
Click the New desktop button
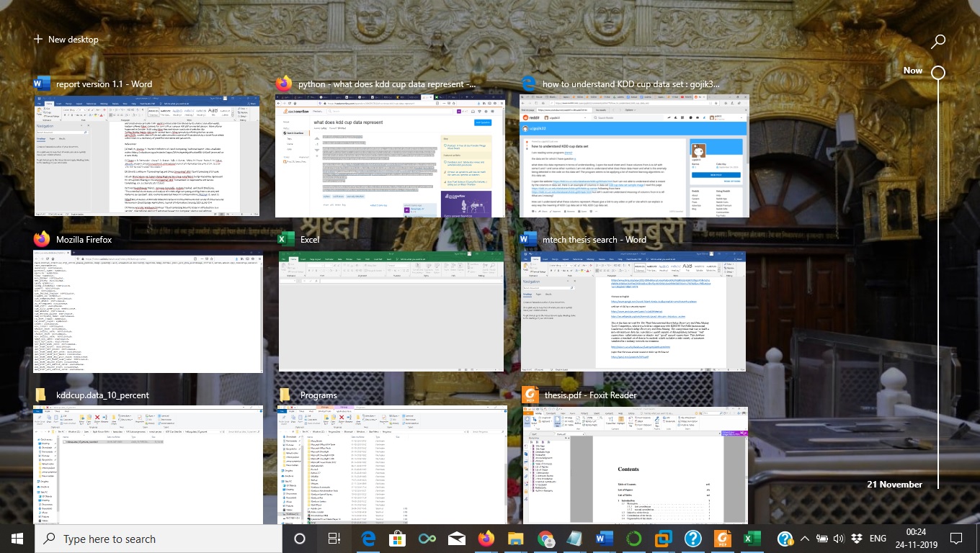coord(66,40)
